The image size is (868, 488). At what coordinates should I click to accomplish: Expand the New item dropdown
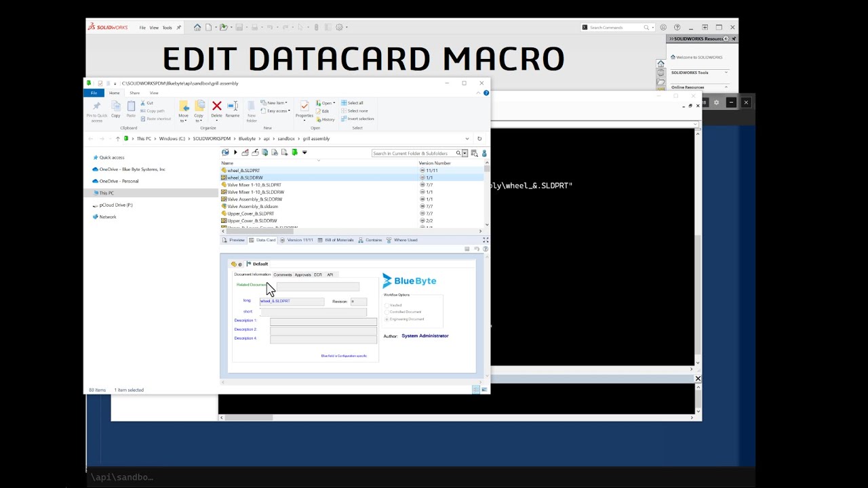286,103
